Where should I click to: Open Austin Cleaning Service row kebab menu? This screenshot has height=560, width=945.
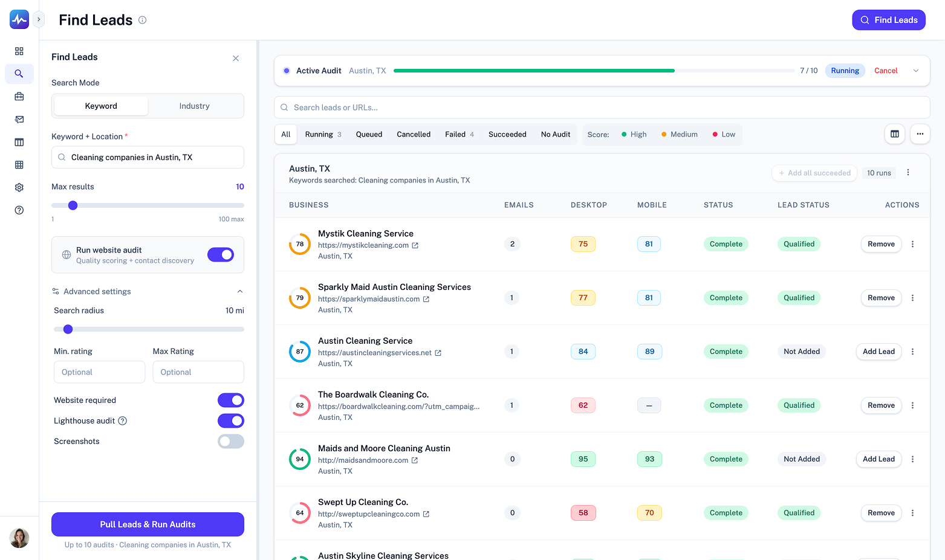click(913, 352)
